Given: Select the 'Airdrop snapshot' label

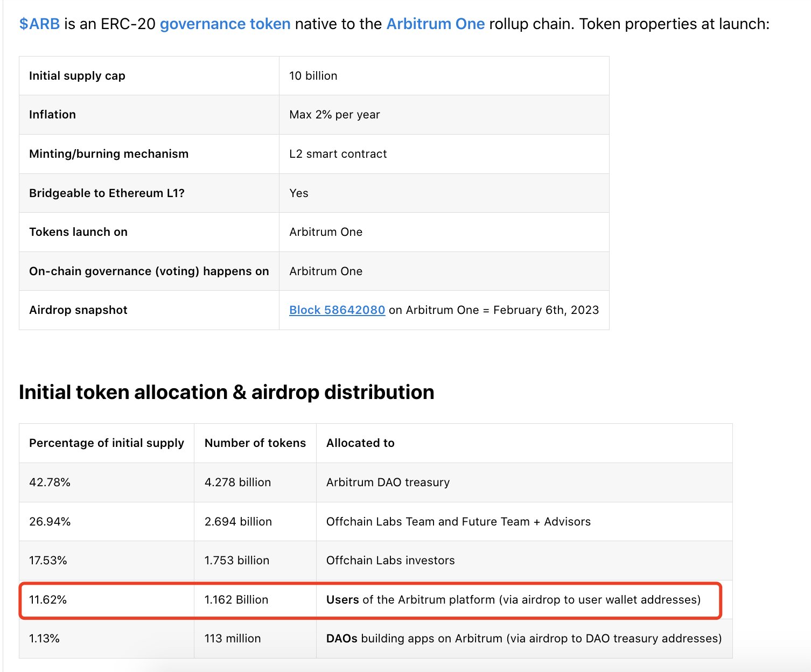Looking at the screenshot, I should [x=78, y=310].
